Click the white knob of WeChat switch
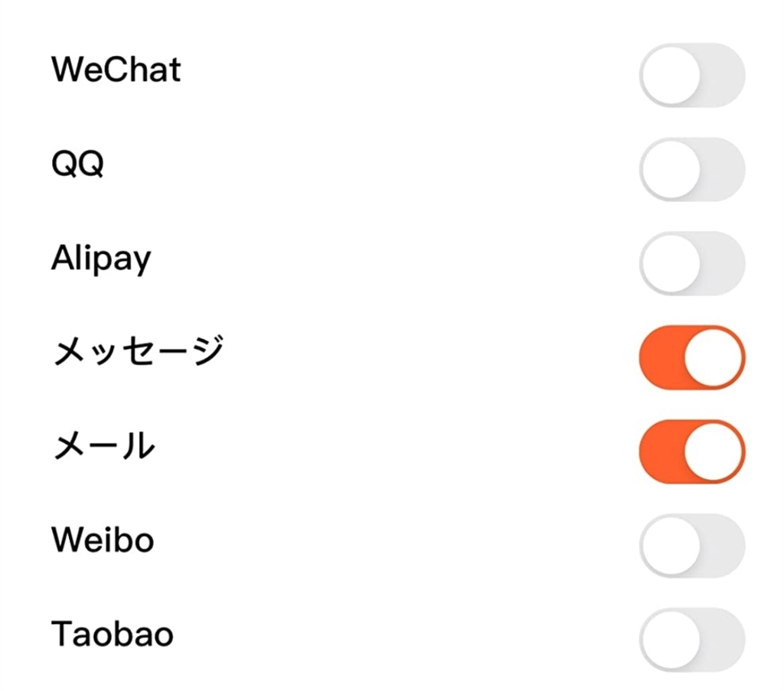 (x=670, y=75)
